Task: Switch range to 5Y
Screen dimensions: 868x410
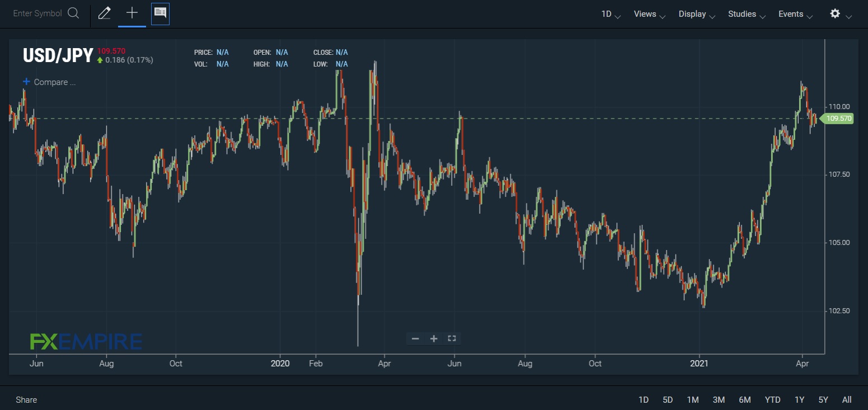Action: coord(823,399)
